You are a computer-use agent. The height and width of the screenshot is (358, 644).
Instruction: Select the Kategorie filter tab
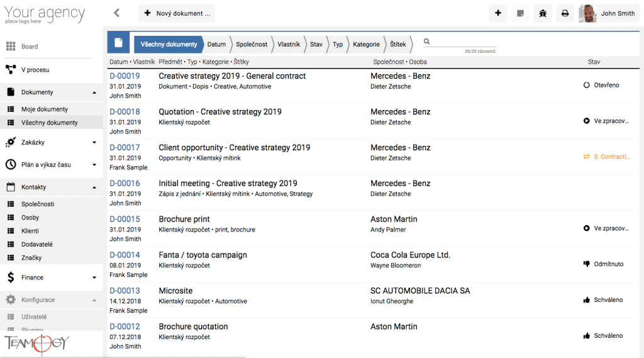point(367,45)
